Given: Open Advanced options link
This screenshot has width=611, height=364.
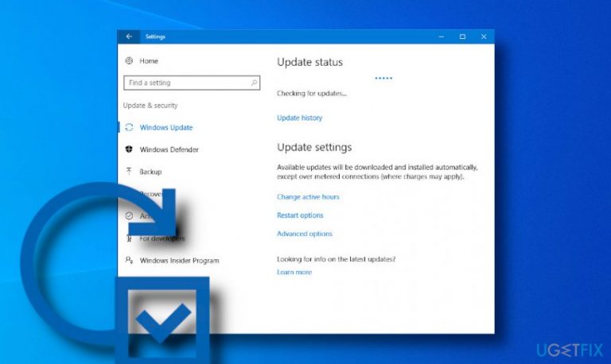Looking at the screenshot, I should 305,234.
